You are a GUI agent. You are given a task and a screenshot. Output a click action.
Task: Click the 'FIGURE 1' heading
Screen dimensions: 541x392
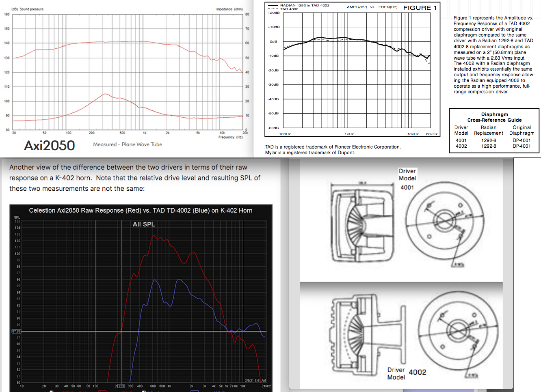(420, 8)
